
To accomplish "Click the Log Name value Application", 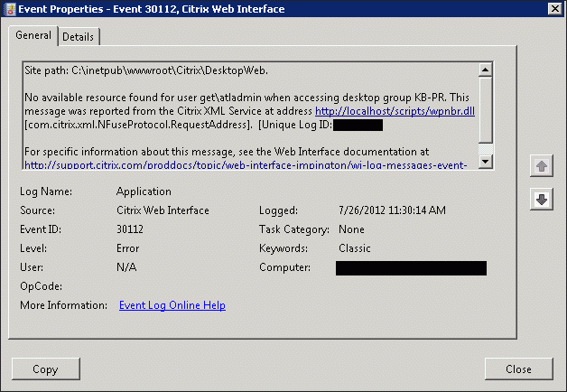I will tap(144, 191).
